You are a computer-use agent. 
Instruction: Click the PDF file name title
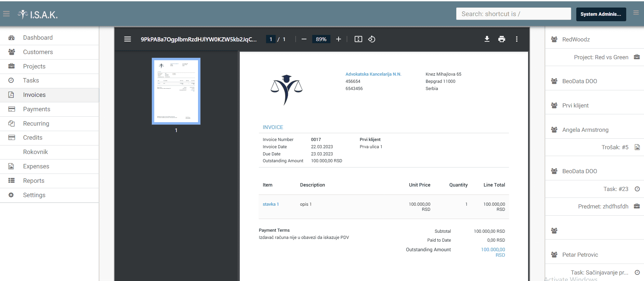(x=198, y=39)
